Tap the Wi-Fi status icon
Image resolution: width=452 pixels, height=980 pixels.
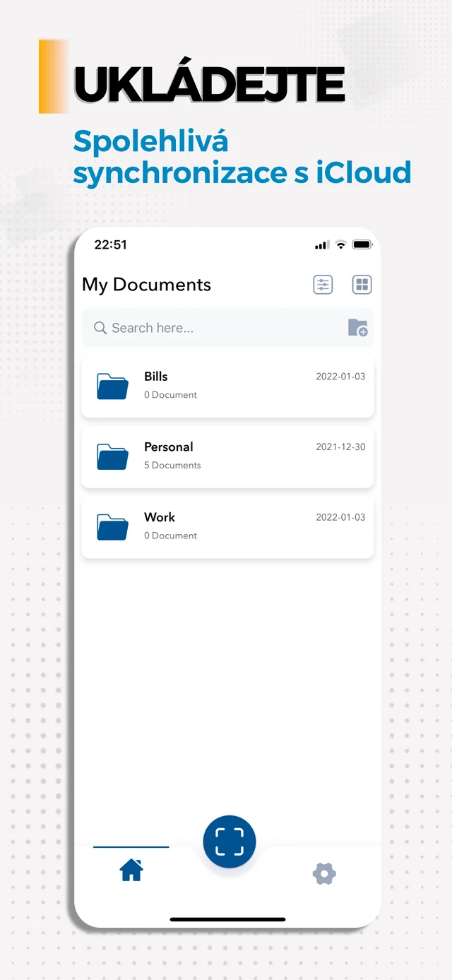click(x=340, y=244)
